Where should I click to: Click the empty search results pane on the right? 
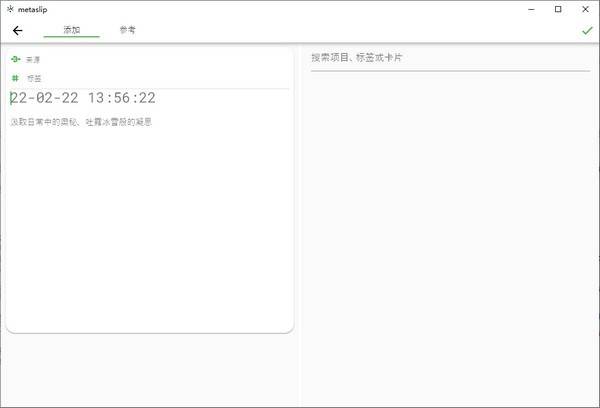pyautogui.click(x=450, y=237)
